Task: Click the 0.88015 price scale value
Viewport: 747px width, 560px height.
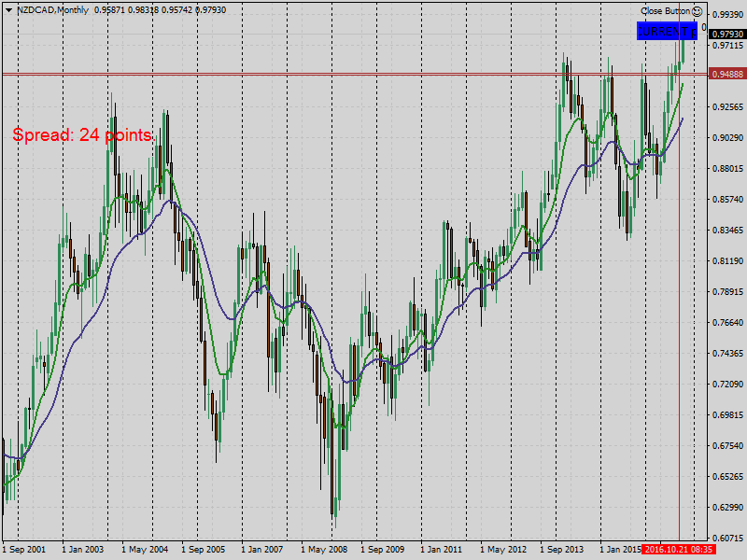Action: (727, 169)
